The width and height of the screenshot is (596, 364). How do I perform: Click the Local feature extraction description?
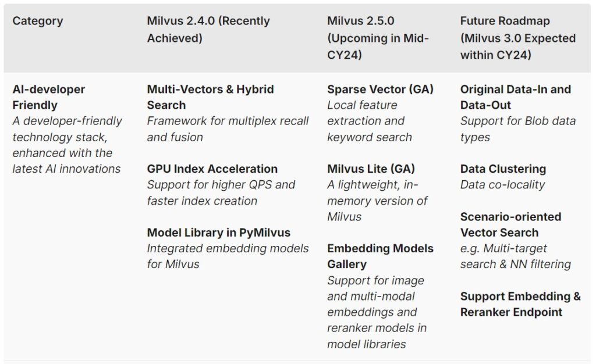pos(369,121)
